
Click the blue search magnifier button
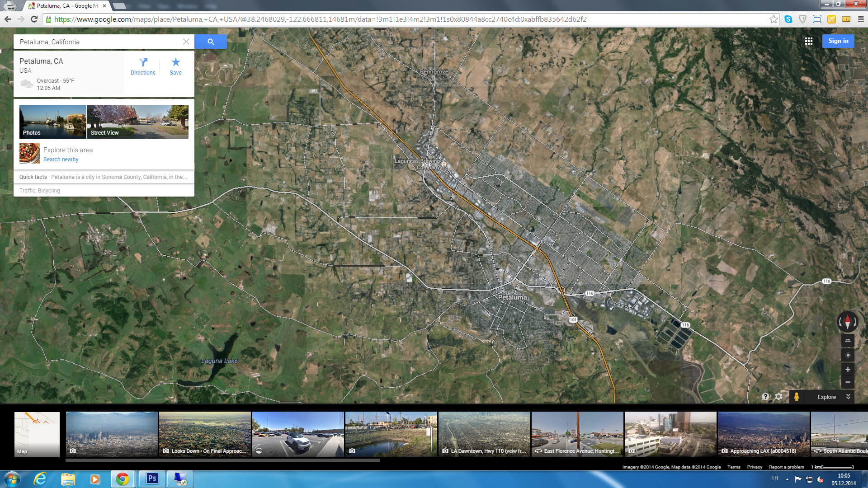(x=211, y=42)
